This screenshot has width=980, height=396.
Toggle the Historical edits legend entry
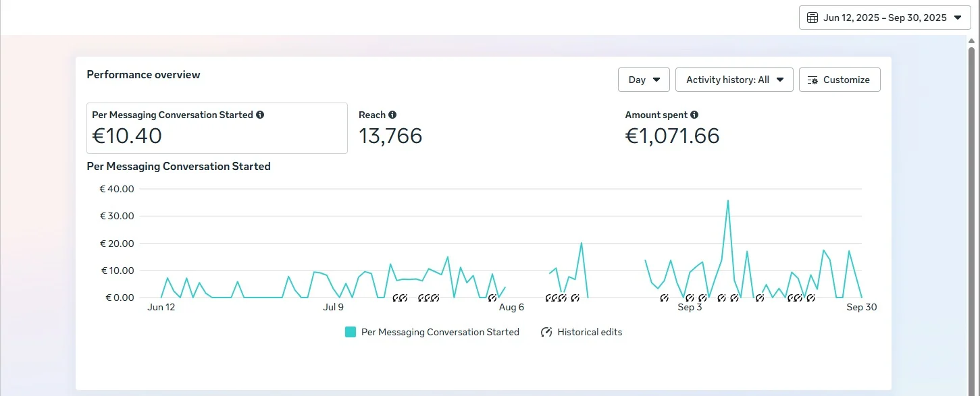click(589, 332)
